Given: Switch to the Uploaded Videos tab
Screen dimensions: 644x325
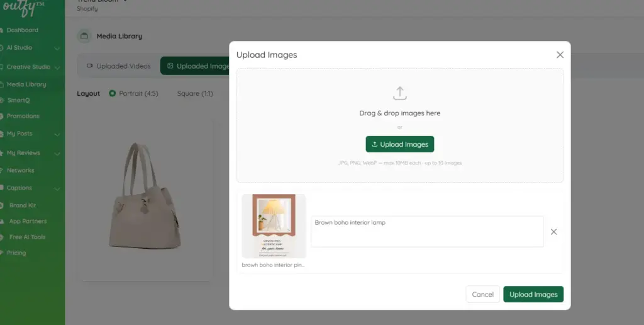Looking at the screenshot, I should (119, 66).
